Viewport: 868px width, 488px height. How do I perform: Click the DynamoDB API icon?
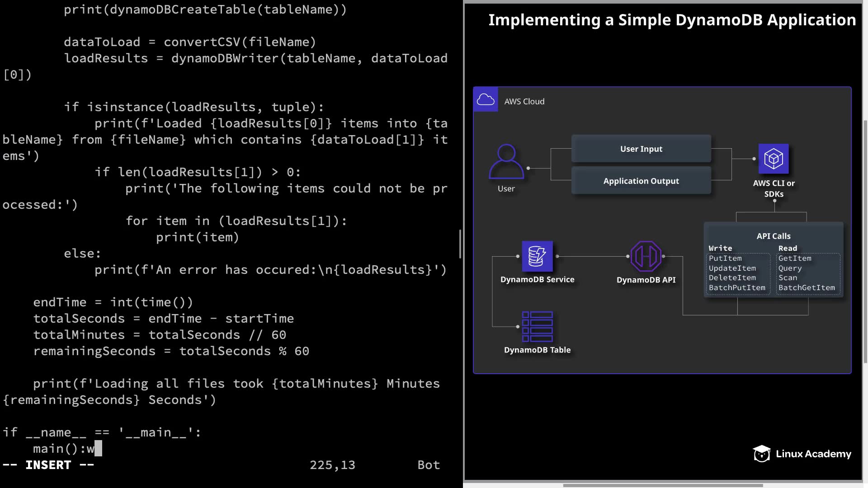point(646,256)
